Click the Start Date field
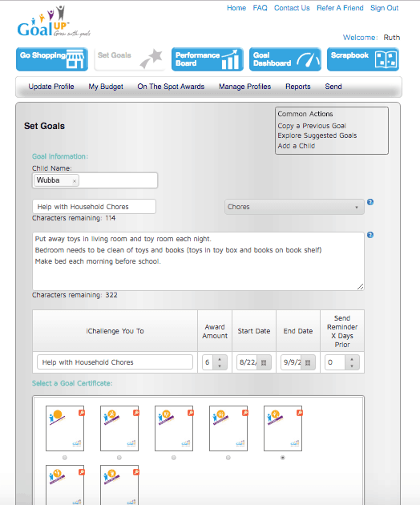 click(x=248, y=362)
